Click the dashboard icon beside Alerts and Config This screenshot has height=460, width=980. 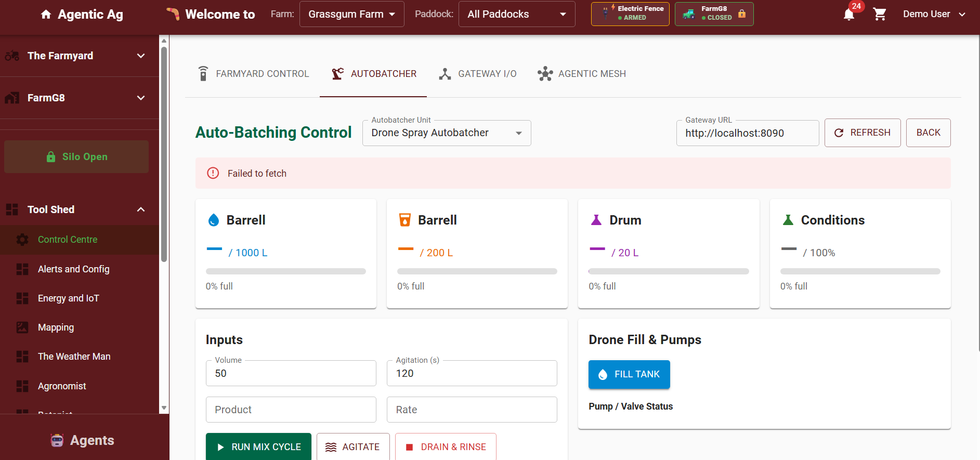coord(22,269)
